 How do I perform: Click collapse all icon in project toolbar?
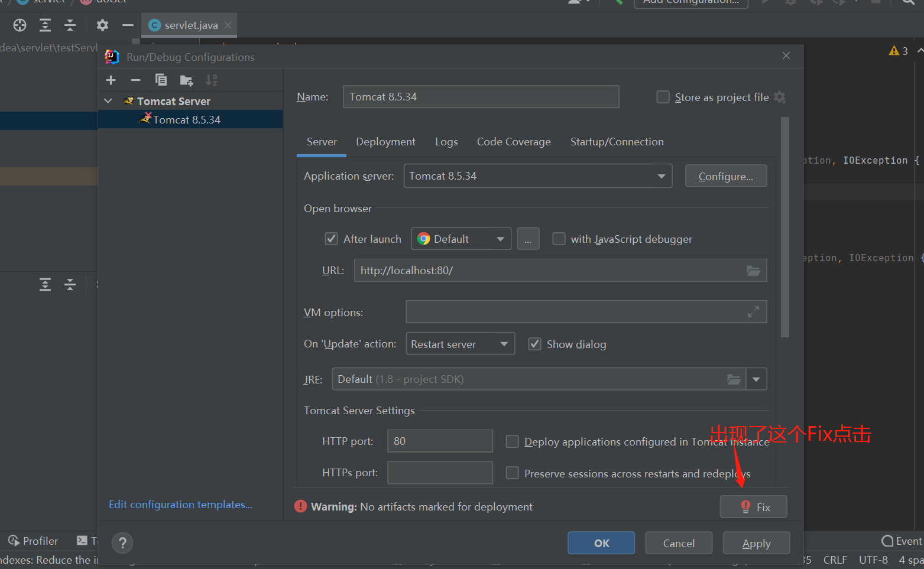click(x=70, y=25)
